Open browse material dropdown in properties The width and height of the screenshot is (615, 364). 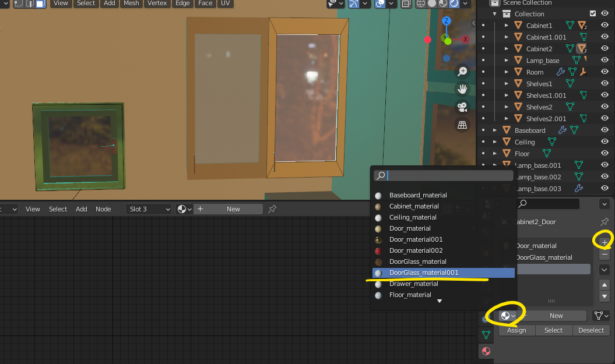coord(508,316)
